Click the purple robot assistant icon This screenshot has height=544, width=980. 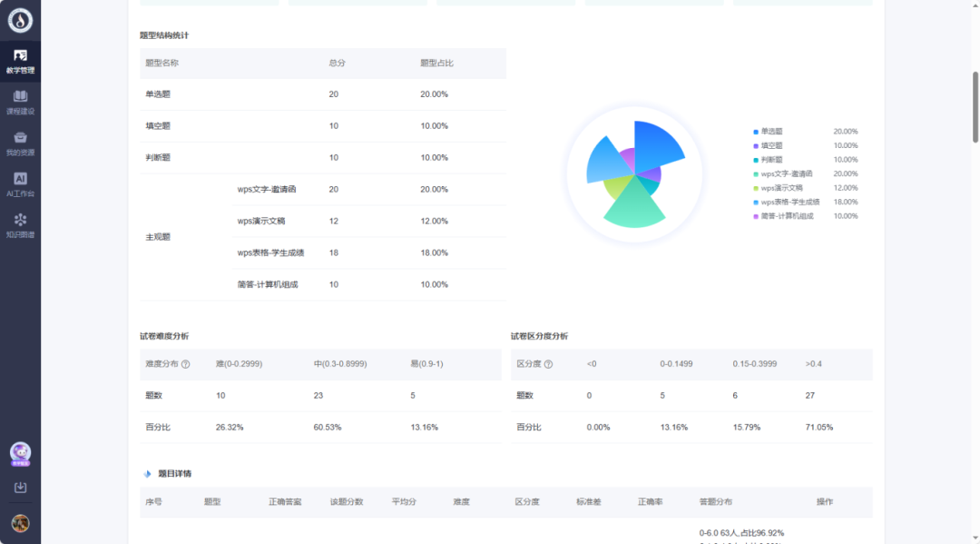(x=20, y=453)
